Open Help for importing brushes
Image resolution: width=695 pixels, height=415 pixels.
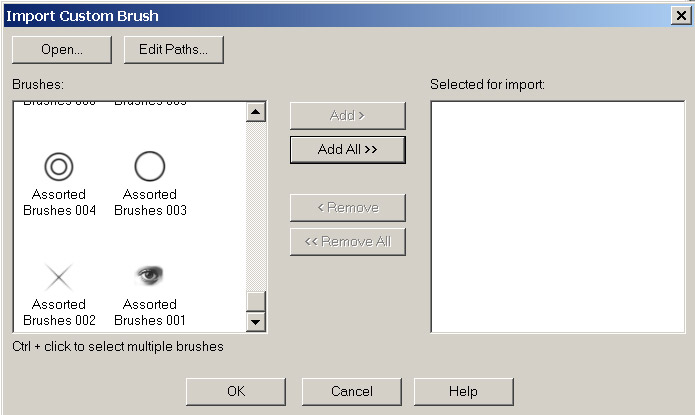(463, 391)
